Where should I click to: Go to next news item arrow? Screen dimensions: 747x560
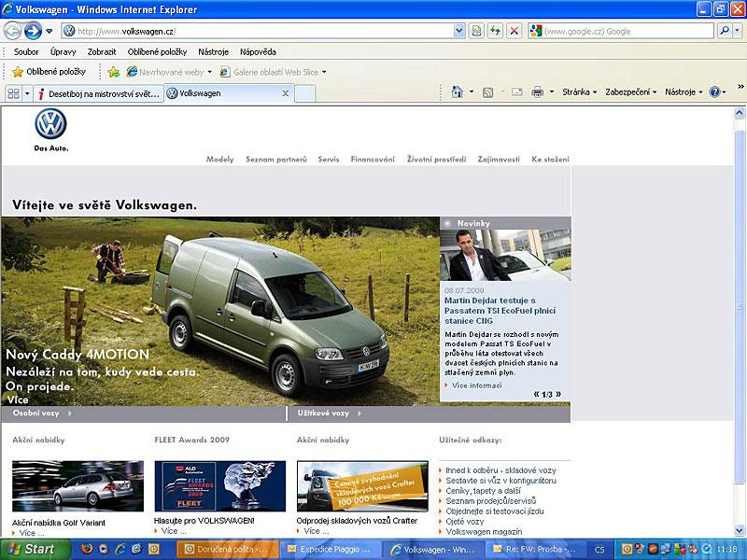(x=558, y=394)
